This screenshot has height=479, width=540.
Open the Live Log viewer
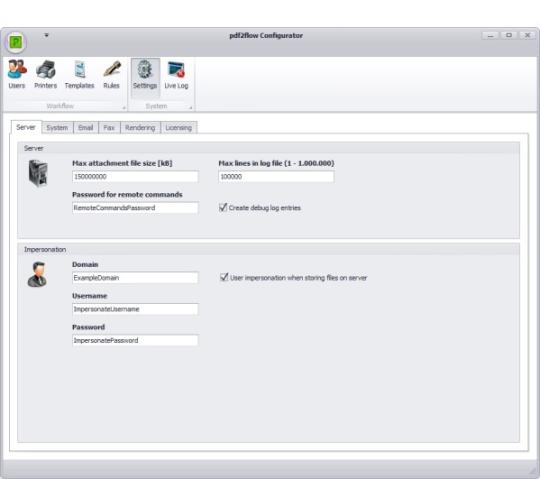pos(176,75)
